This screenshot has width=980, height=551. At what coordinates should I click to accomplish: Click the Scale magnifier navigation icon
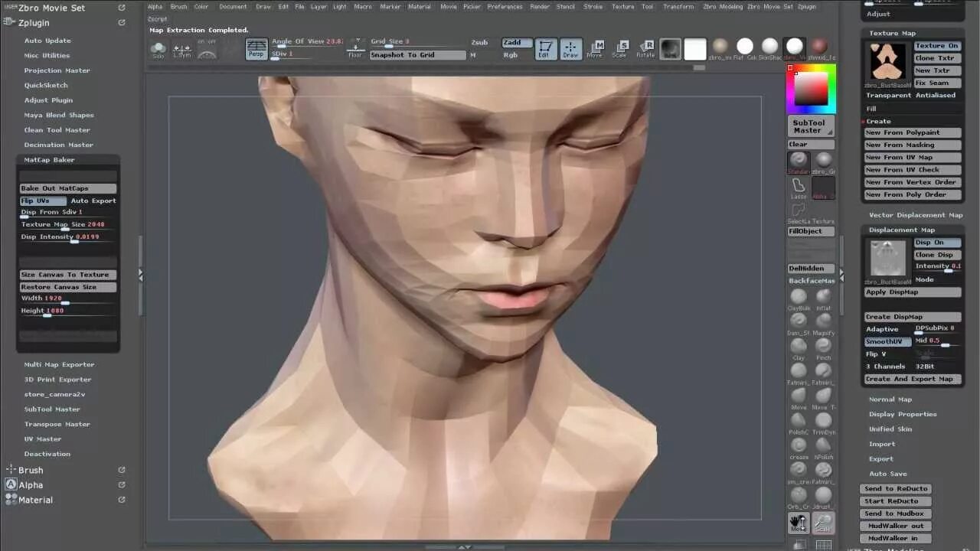(x=823, y=523)
